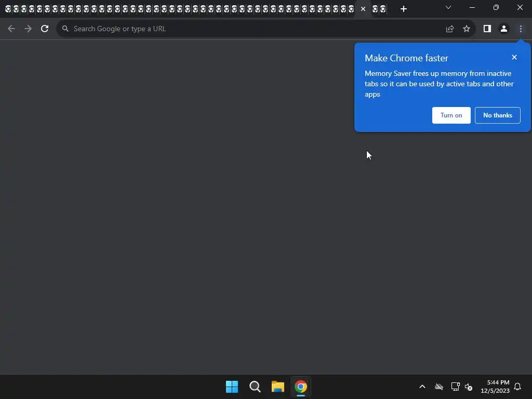Open the profile avatar menu
532x399 pixels.
(x=504, y=29)
